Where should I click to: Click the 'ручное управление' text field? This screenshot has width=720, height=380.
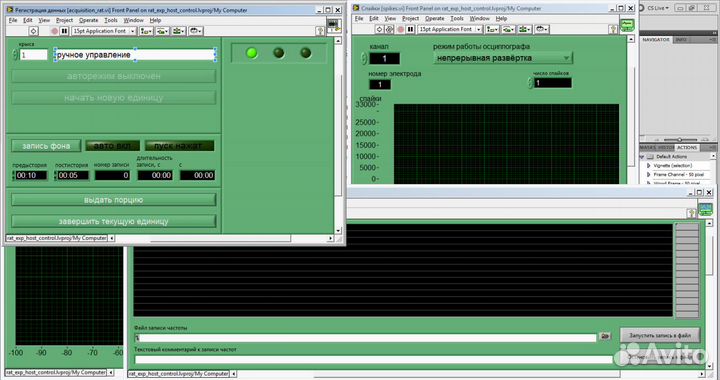pyautogui.click(x=135, y=55)
